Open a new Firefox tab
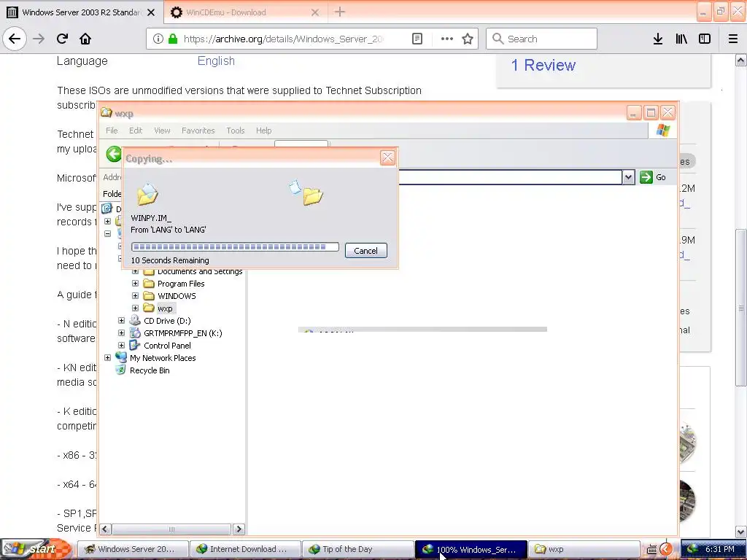 click(x=340, y=12)
